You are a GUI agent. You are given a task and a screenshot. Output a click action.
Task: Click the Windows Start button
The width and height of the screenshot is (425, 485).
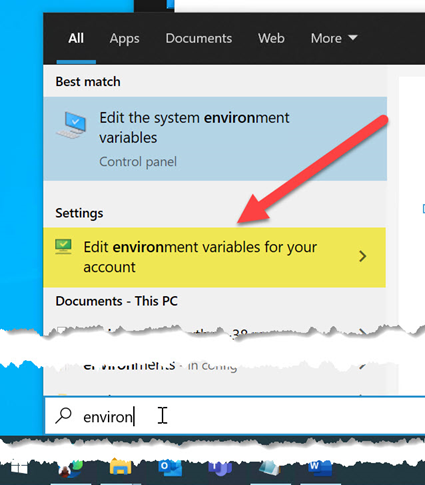[x=19, y=468]
